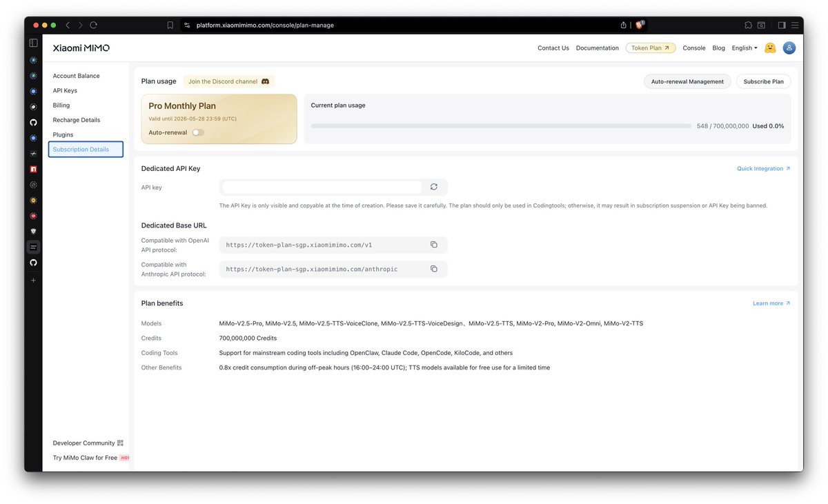Open the Quick Integration link
Viewport: 828px width, 504px height.
click(763, 168)
